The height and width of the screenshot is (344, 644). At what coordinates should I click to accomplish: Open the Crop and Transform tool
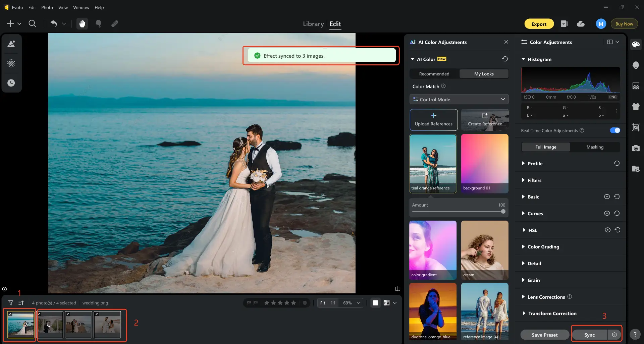[636, 127]
